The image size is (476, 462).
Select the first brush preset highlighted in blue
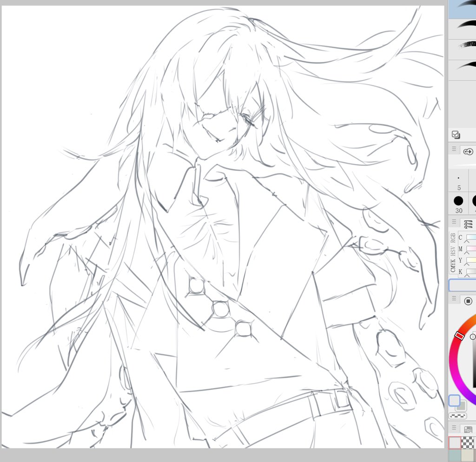click(463, 9)
